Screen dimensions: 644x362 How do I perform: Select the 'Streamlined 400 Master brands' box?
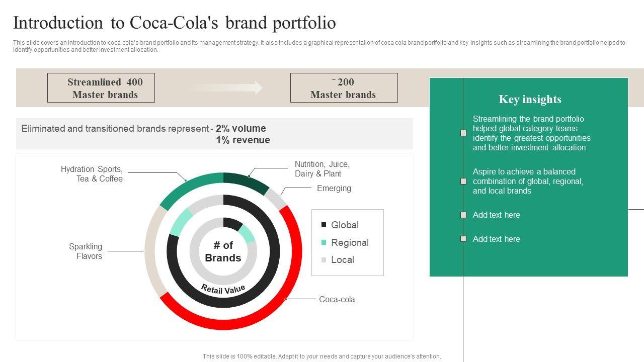(x=101, y=88)
